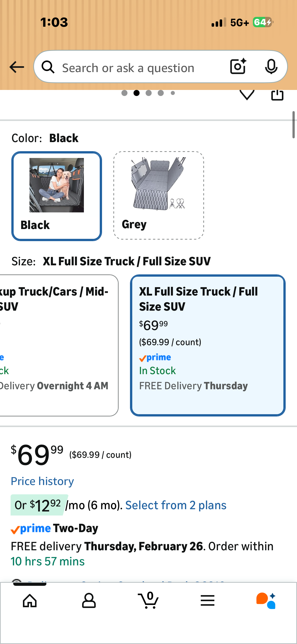Image resolution: width=297 pixels, height=644 pixels.
Task: Open the hamburger menu
Action: [208, 600]
